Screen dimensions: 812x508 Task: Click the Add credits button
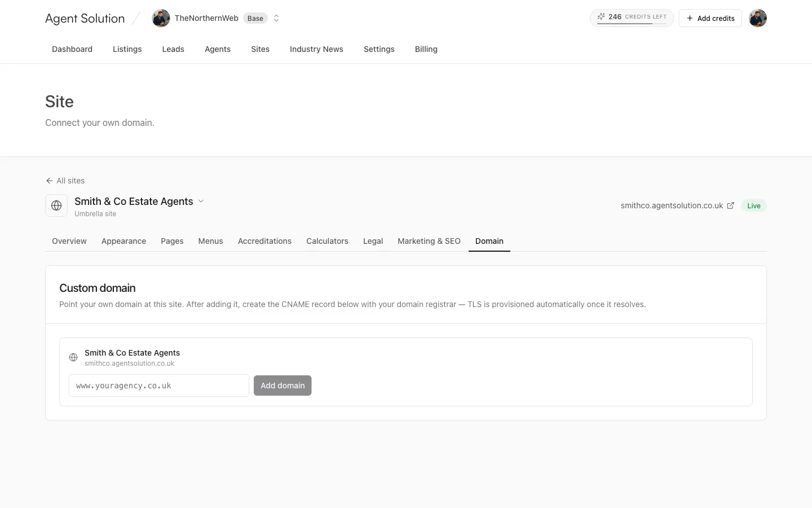tap(710, 18)
